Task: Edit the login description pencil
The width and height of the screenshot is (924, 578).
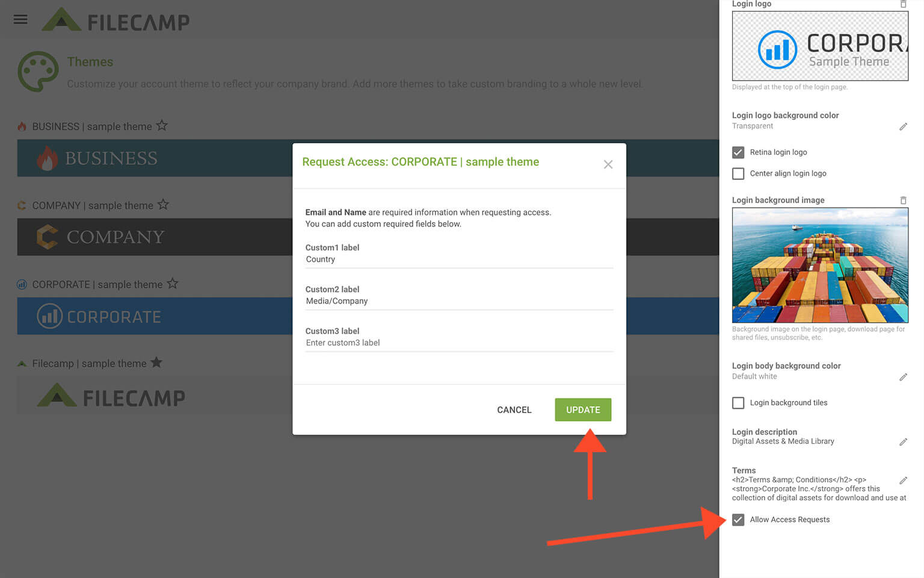Action: (903, 442)
